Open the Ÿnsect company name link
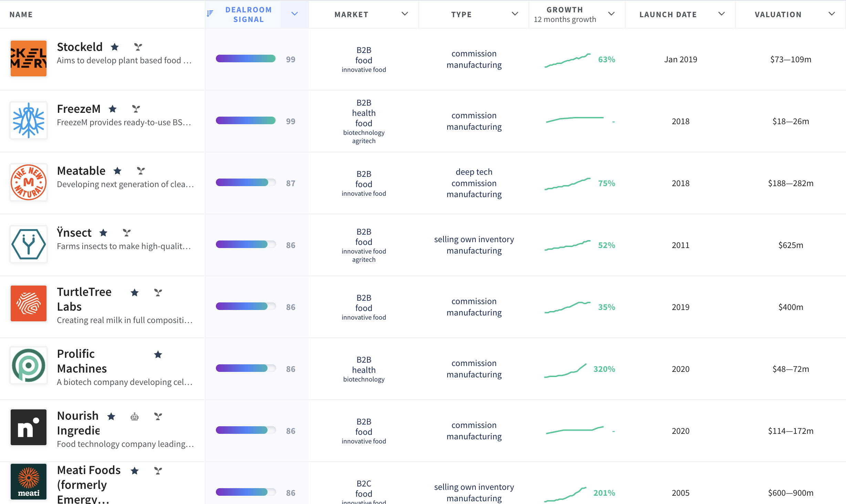The image size is (846, 504). point(74,233)
